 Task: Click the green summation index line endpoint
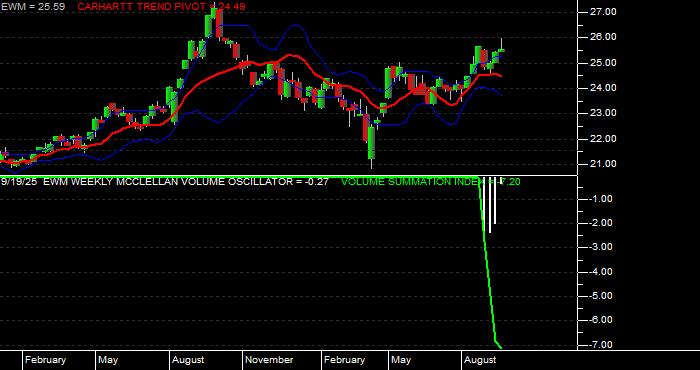(x=500, y=347)
